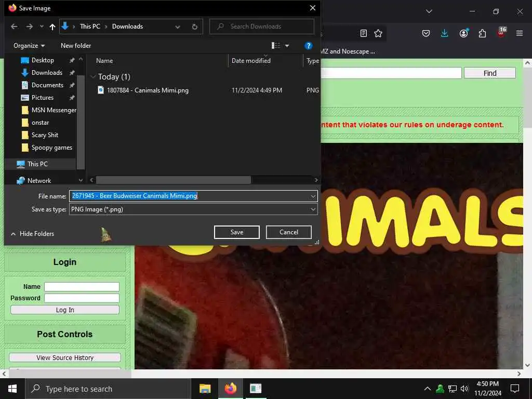Click the Save button
Image resolution: width=532 pixels, height=399 pixels.
click(x=237, y=232)
